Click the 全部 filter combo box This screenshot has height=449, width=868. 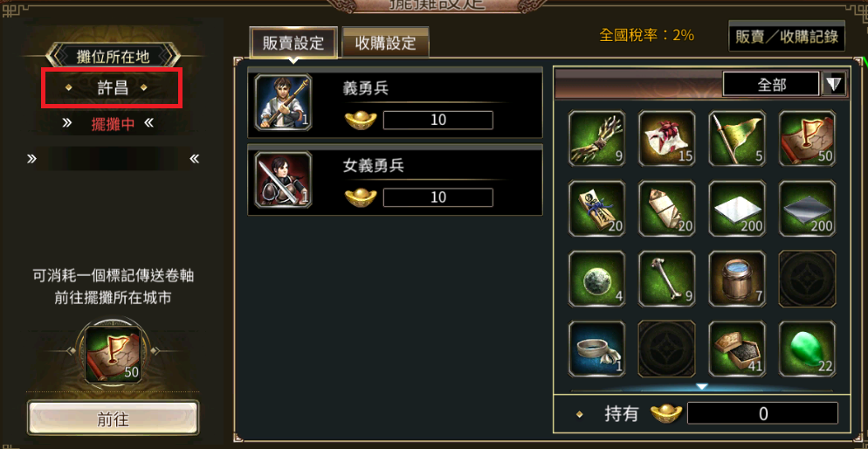770,84
